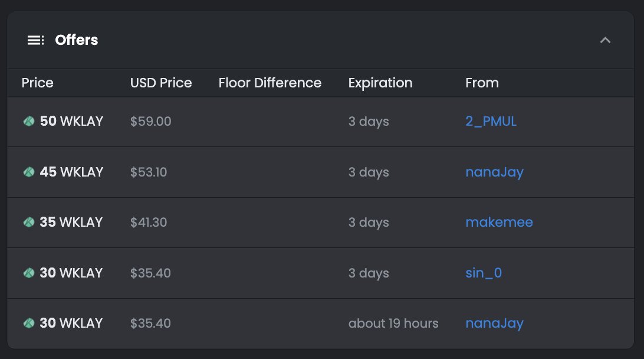Click the WKLAY token icon on the 35 WKLAY offer

pos(29,223)
